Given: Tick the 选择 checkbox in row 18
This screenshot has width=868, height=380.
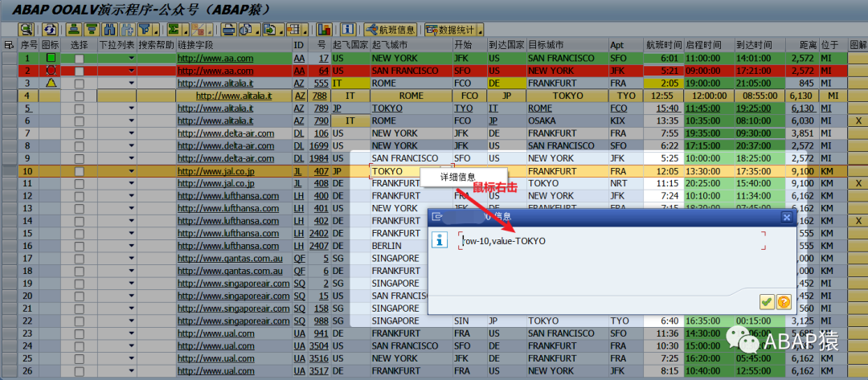Looking at the screenshot, I should click(x=80, y=271).
